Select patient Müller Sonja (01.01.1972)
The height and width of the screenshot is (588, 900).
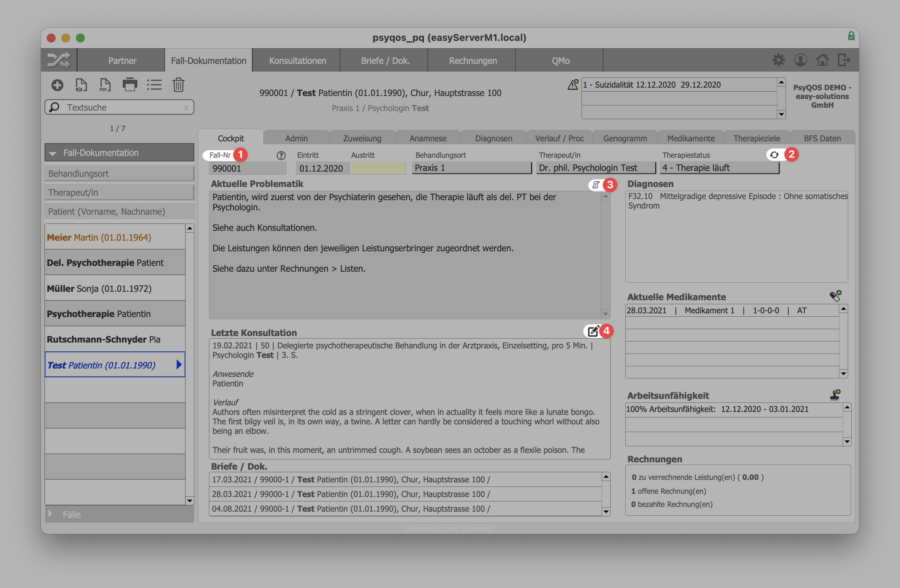(x=115, y=288)
